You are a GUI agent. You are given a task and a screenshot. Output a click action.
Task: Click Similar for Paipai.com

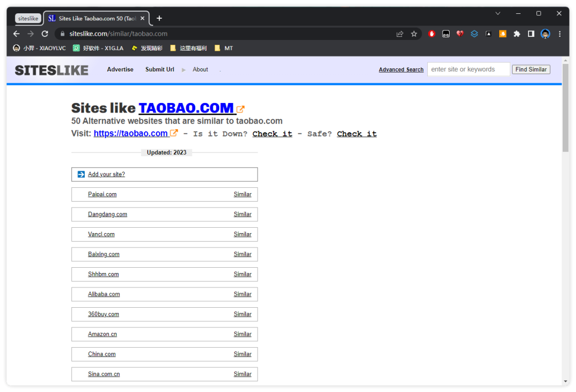click(x=243, y=194)
